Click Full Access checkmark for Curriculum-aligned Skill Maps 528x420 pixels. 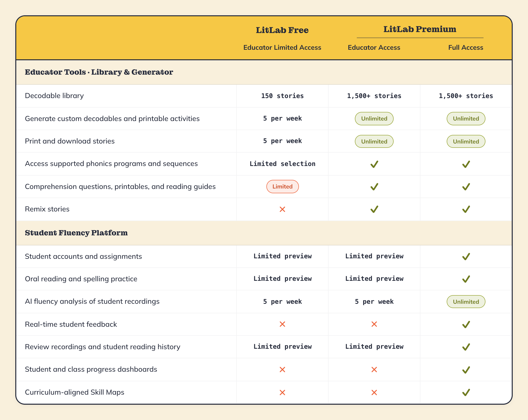pos(466,392)
